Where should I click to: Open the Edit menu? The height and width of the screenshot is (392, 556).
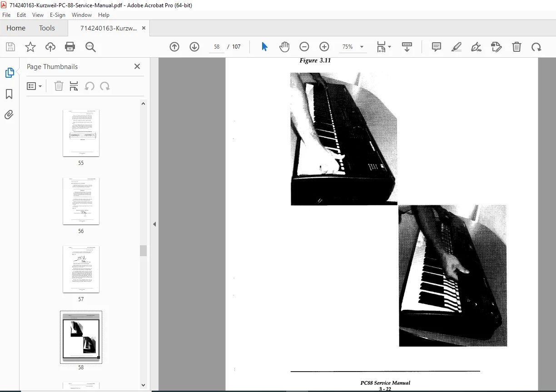21,15
